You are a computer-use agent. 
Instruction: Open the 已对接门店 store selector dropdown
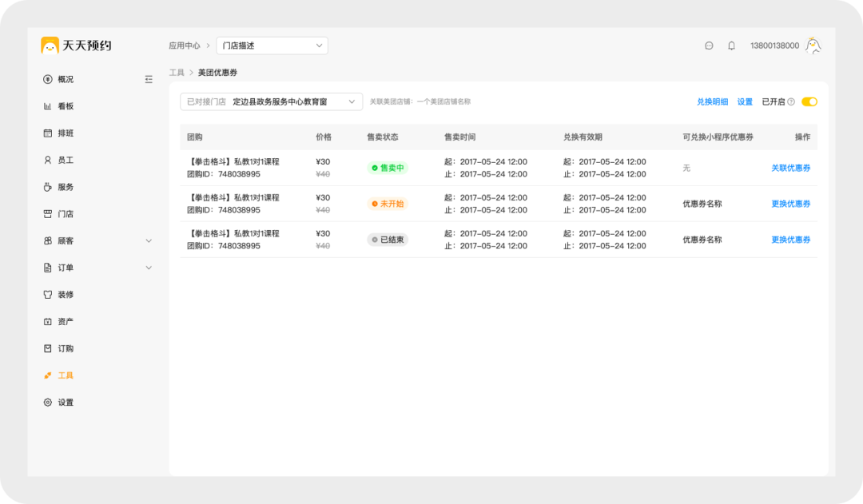point(272,101)
